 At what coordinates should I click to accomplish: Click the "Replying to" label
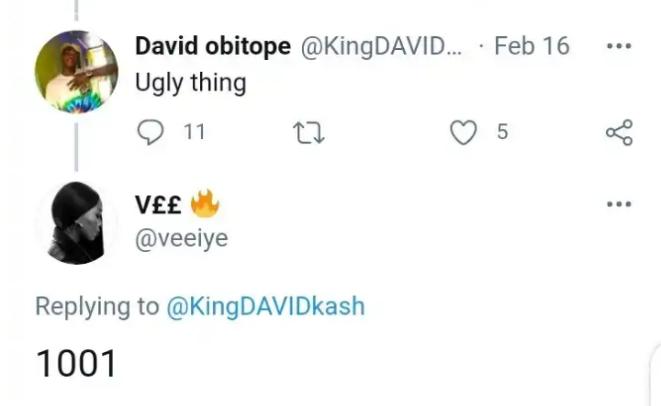click(x=96, y=306)
